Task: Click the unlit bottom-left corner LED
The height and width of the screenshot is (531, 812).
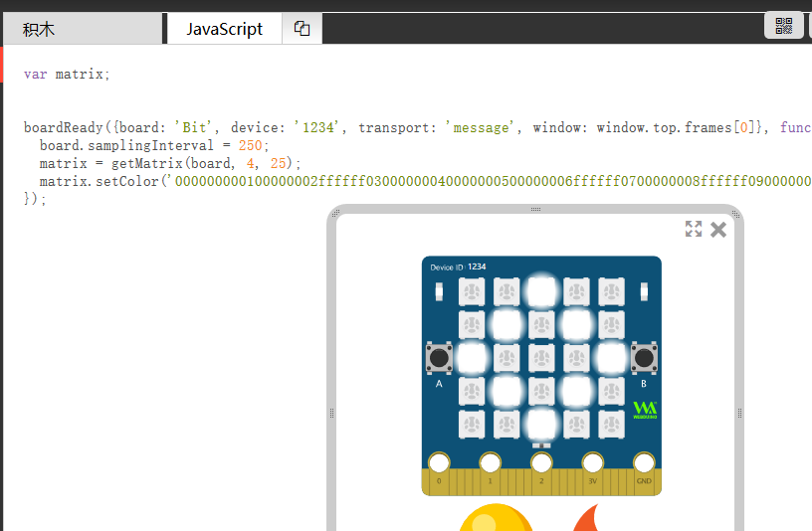Action: pos(472,425)
